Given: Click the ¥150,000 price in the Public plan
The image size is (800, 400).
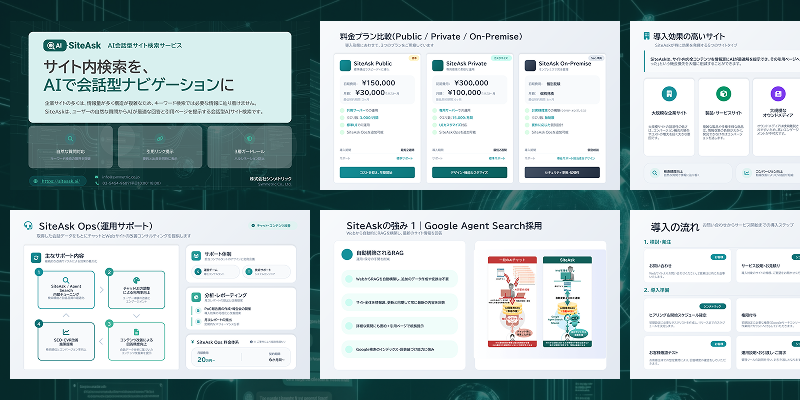Looking at the screenshot, I should tap(379, 83).
